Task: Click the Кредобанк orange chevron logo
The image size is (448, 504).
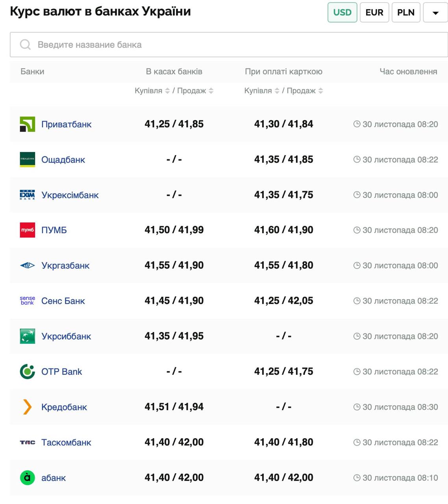Action: 27,407
